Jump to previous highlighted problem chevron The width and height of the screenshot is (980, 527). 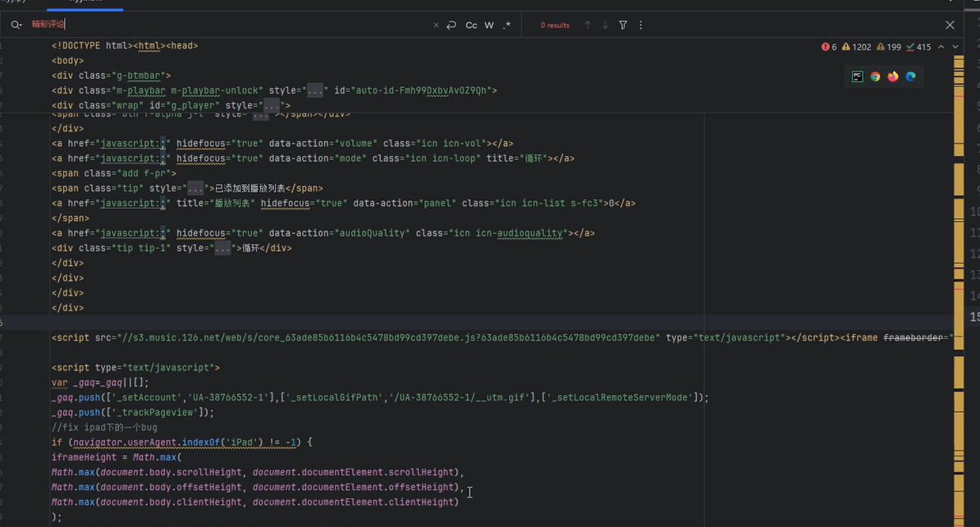941,47
